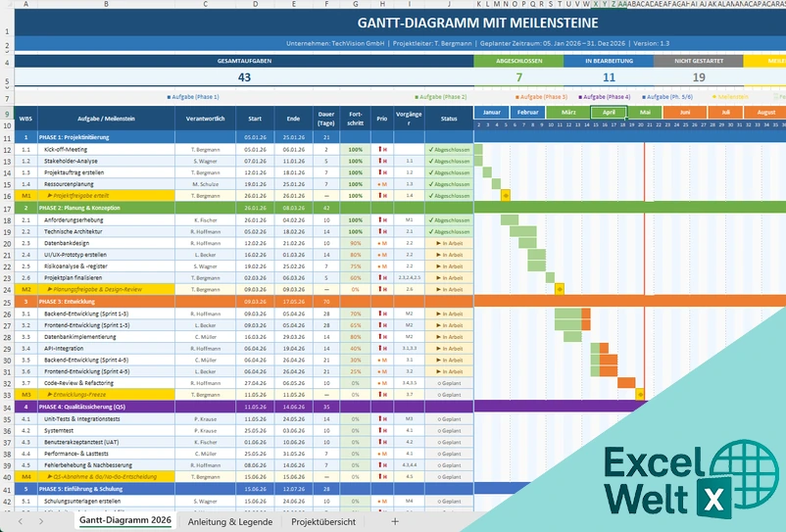Add a new sheet with the plus button

[395, 521]
